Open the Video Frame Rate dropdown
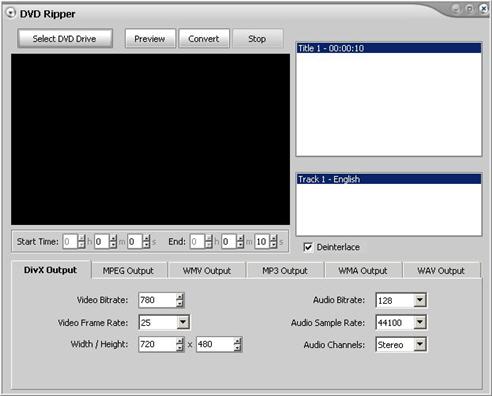 point(183,322)
